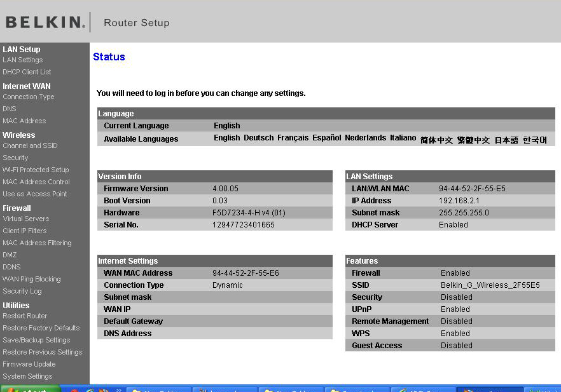This screenshot has width=561, height=392.
Task: Open LAN Settings page
Action: (x=22, y=60)
